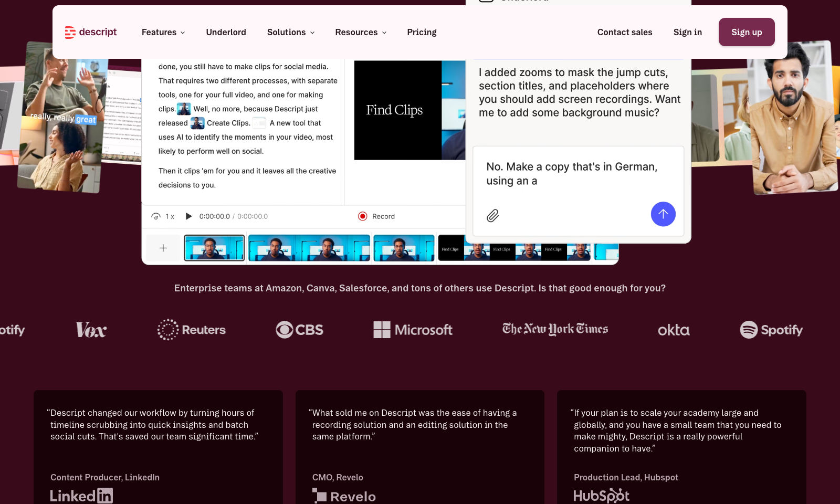This screenshot has width=840, height=504.
Task: Click Contact sales link
Action: coord(625,32)
